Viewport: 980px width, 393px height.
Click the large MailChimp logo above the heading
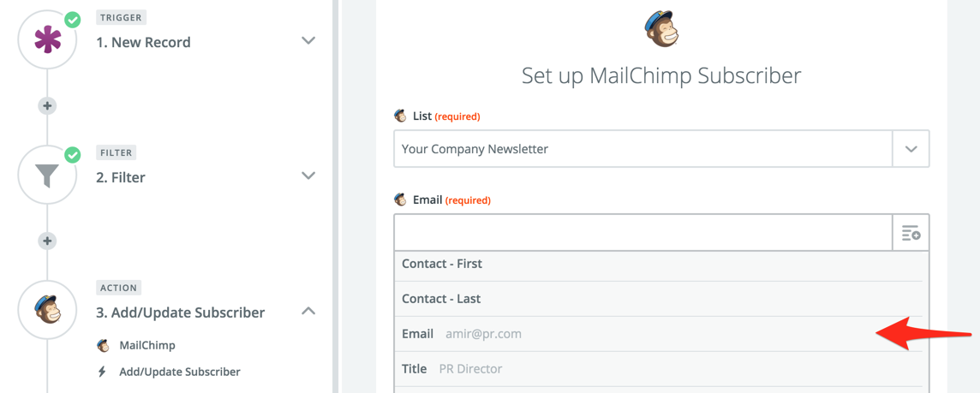pyautogui.click(x=661, y=29)
